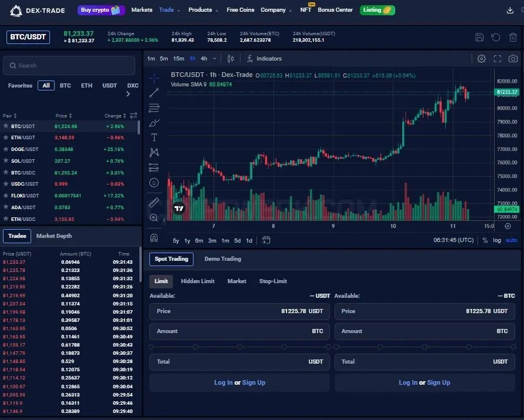Favorite the FLOKI/USDT pair star
The image size is (524, 420).
pos(6,195)
